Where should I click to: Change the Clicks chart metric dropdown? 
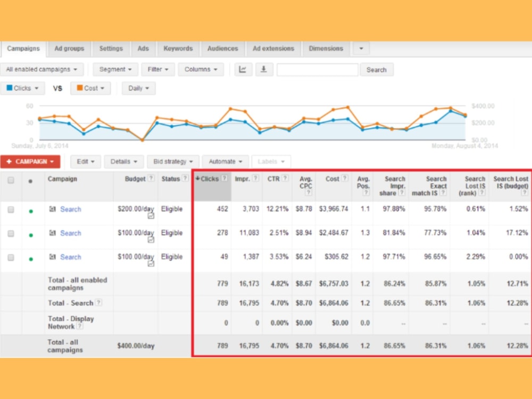coord(23,88)
